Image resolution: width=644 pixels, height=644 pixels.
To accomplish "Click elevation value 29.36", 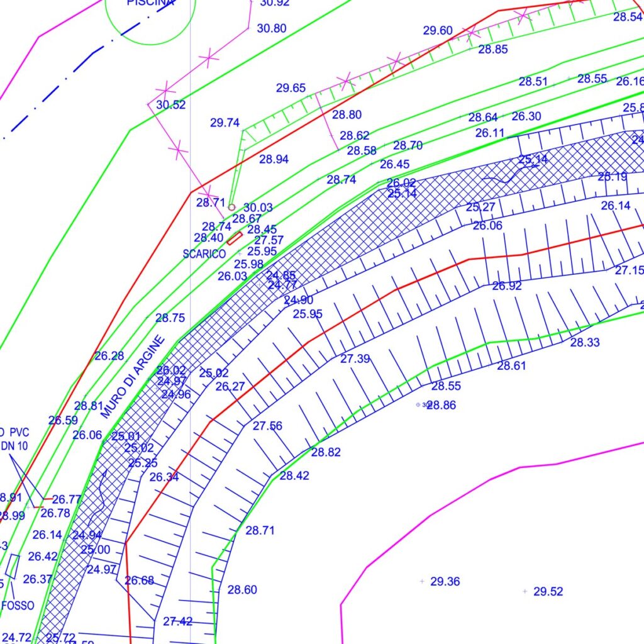I will coord(445,582).
